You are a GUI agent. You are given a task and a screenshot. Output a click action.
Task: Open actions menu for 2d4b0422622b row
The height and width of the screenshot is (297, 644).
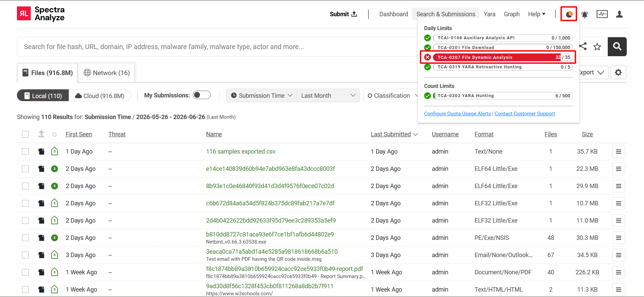pos(619,221)
